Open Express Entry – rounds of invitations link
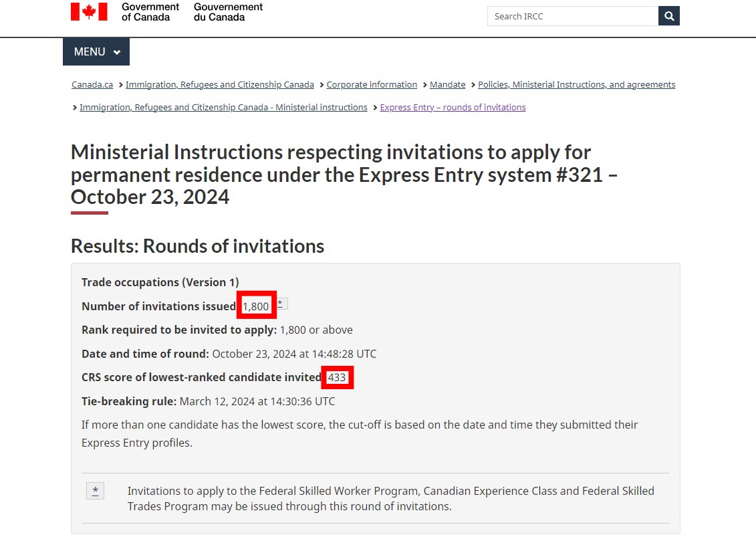Viewport: 756px width, 547px height. [x=453, y=107]
